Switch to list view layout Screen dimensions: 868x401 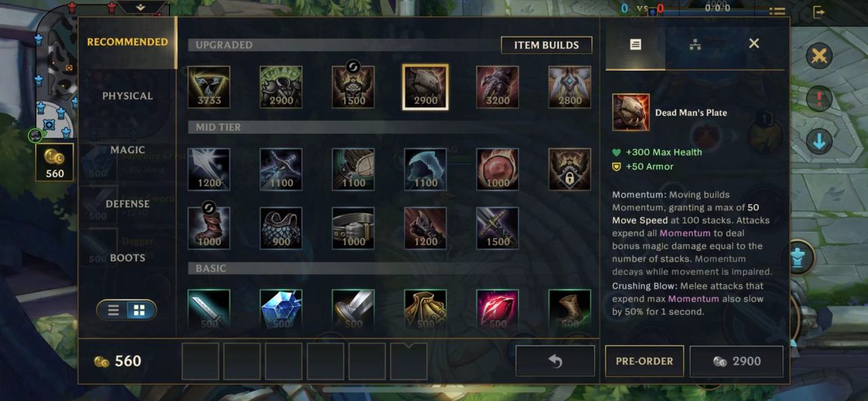coord(114,310)
